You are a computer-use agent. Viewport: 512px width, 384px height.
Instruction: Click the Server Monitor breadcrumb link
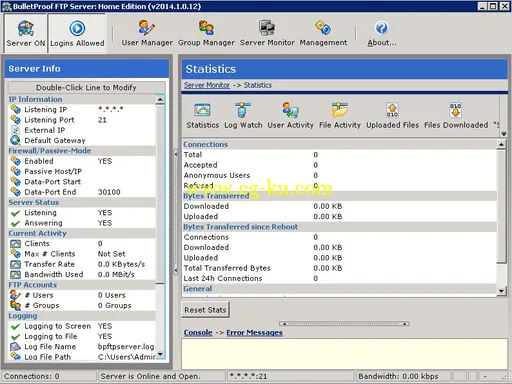(x=207, y=85)
